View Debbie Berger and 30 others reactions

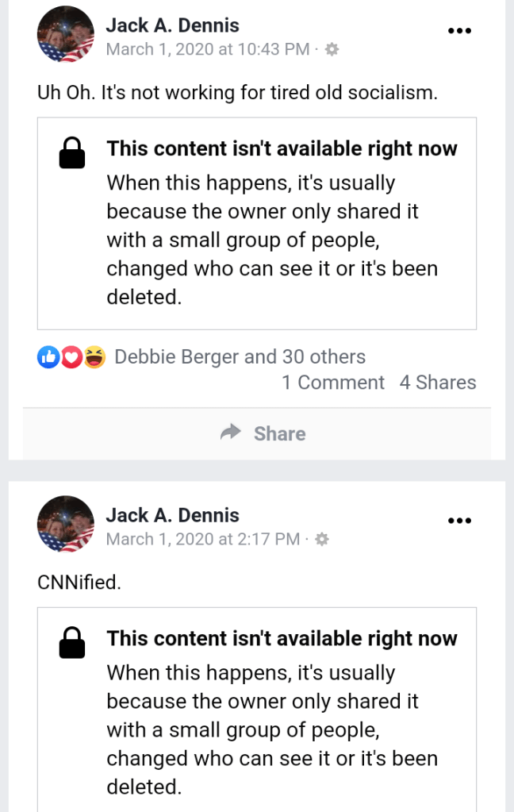(240, 357)
